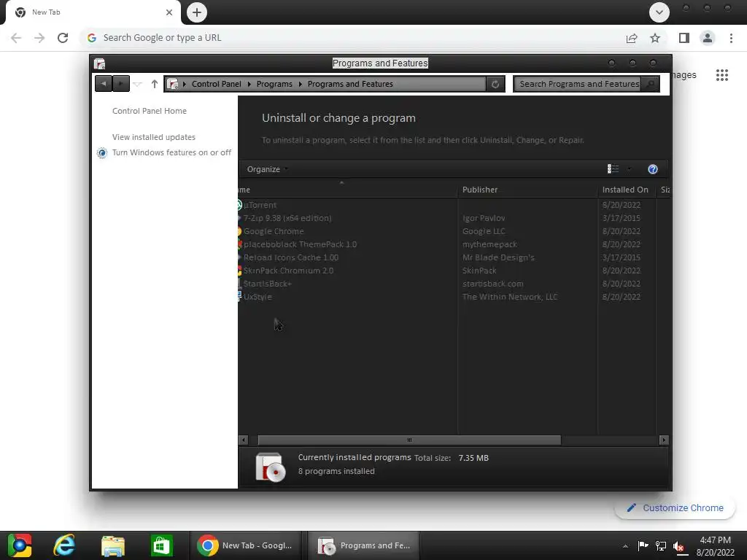Click Programs and Features breadcrumb
The width and height of the screenshot is (747, 560).
[350, 84]
